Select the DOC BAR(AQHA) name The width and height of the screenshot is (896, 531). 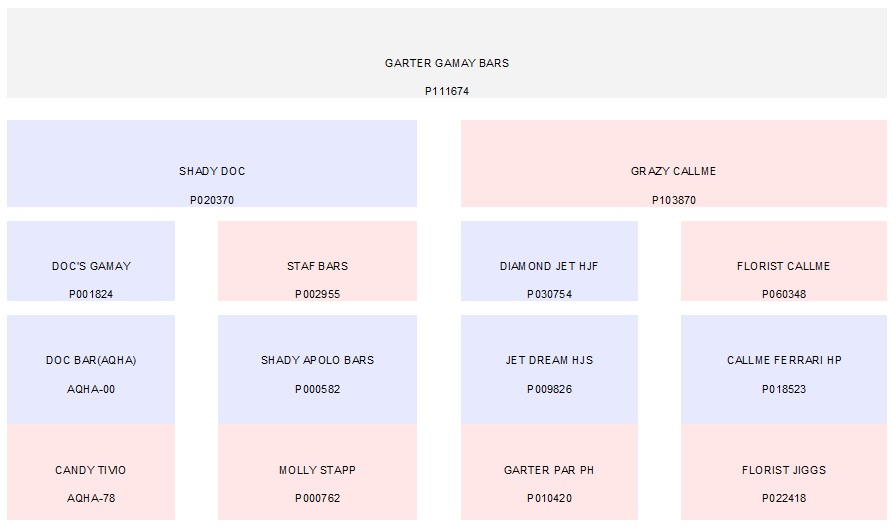91,361
